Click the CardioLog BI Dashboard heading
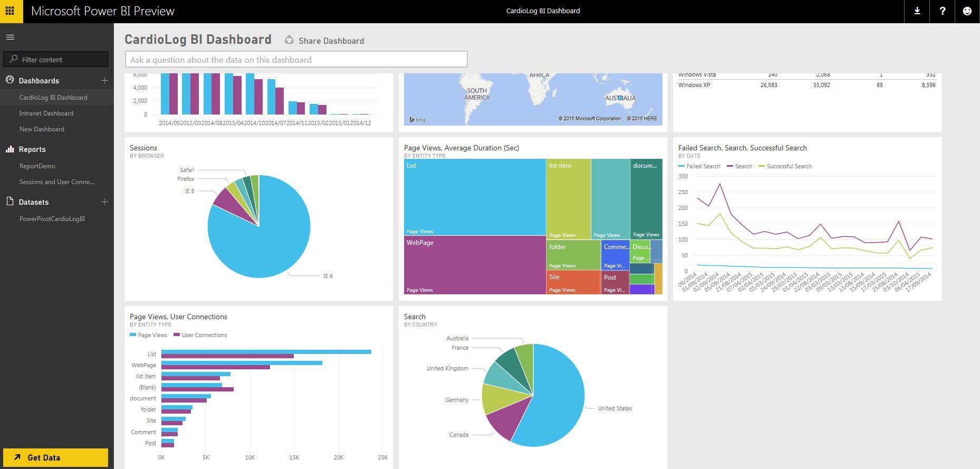 pyautogui.click(x=198, y=40)
